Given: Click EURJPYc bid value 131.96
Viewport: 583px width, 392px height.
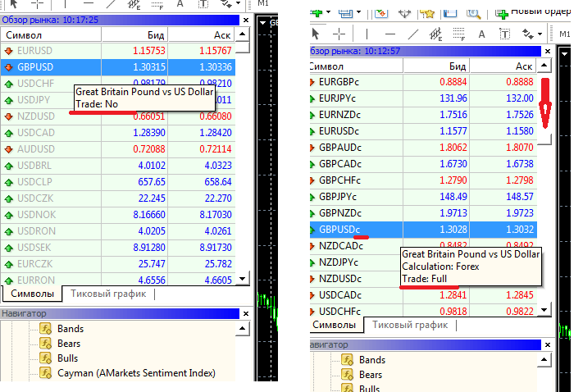Looking at the screenshot, I should coord(453,98).
